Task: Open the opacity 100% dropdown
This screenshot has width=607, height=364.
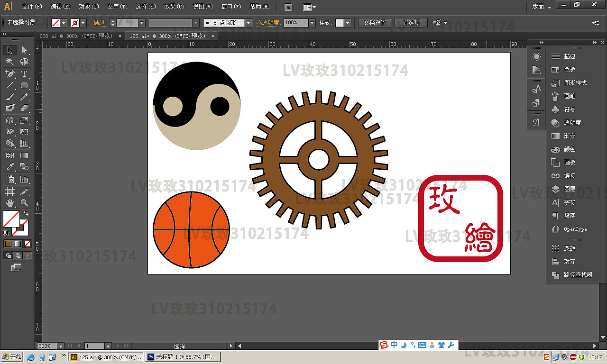Action: click(x=312, y=23)
